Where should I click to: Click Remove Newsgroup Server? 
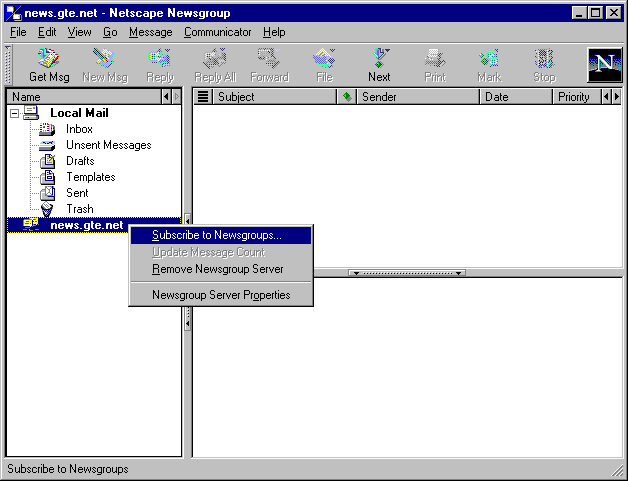click(217, 269)
